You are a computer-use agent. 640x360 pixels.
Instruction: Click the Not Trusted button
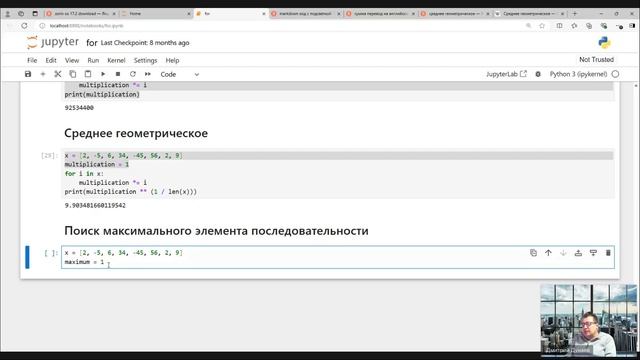pos(596,60)
